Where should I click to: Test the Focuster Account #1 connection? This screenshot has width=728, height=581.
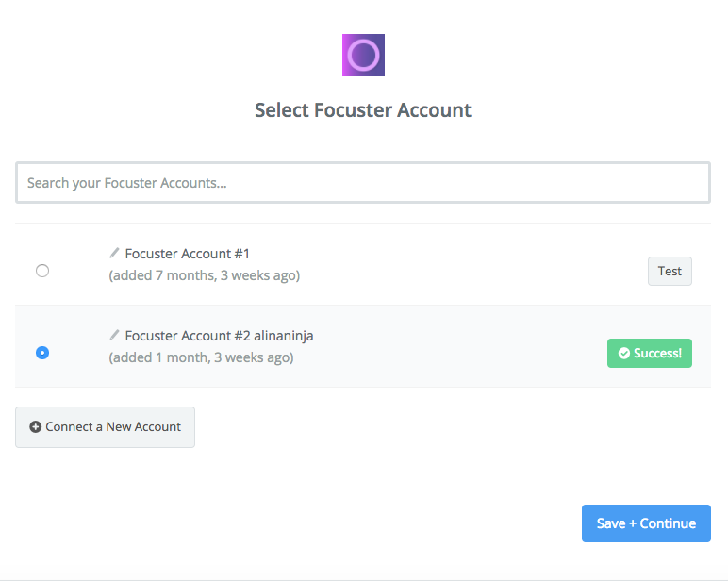coord(670,271)
